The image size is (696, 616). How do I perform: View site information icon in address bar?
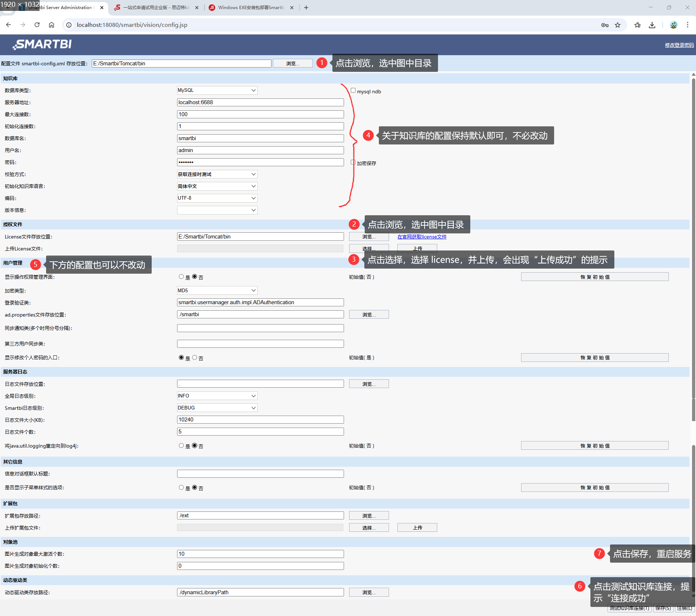(69, 25)
